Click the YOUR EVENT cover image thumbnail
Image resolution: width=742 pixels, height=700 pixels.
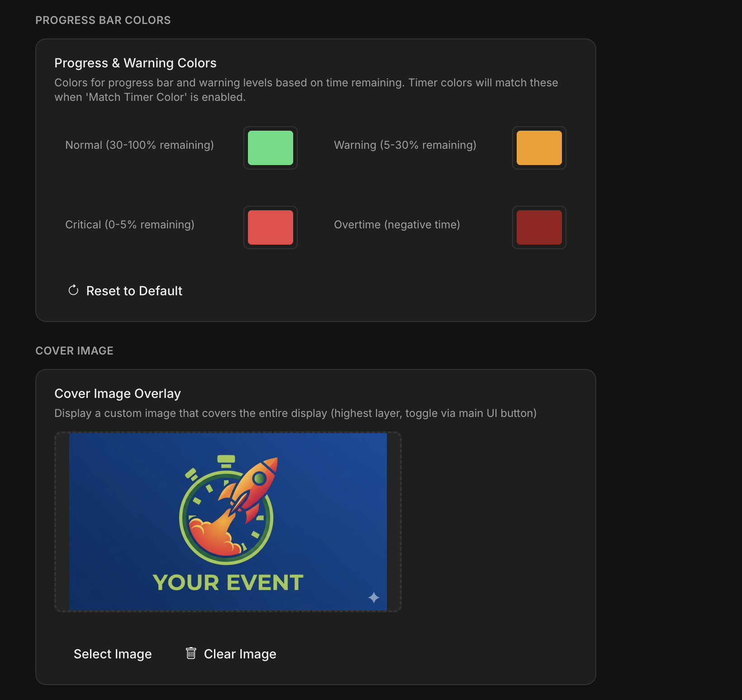[228, 521]
